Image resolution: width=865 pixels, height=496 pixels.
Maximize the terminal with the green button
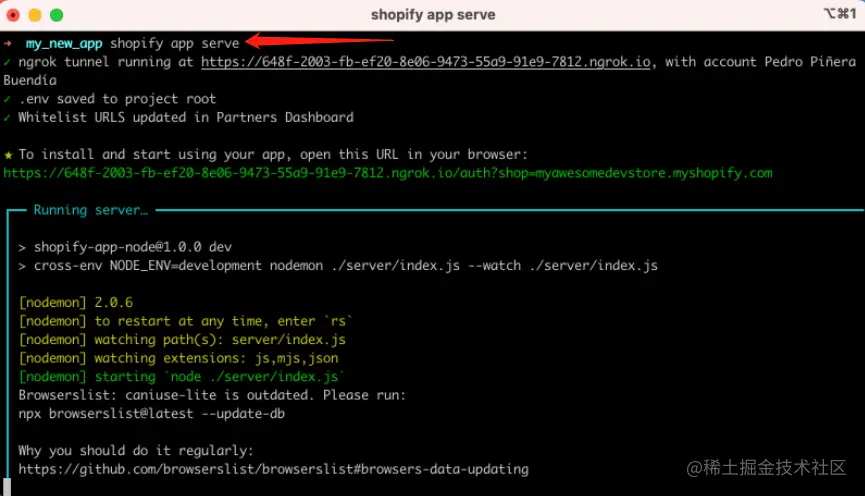click(56, 15)
